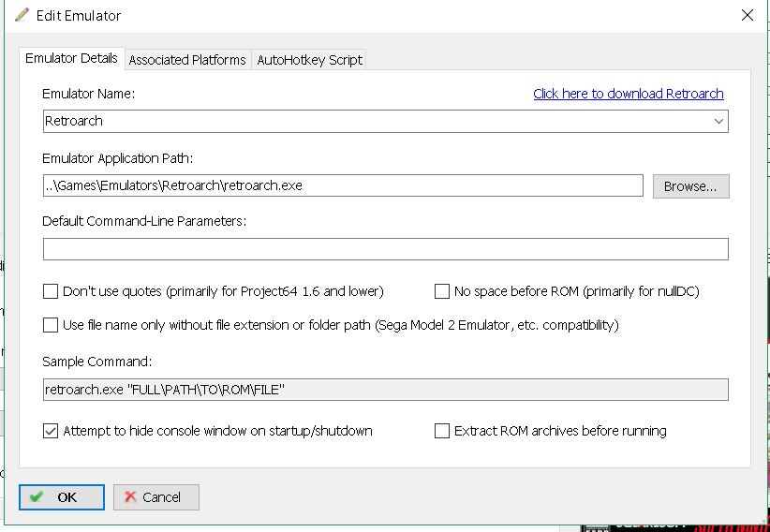The width and height of the screenshot is (770, 532).
Task: Click the pencil icon in the title bar
Action: click(22, 15)
